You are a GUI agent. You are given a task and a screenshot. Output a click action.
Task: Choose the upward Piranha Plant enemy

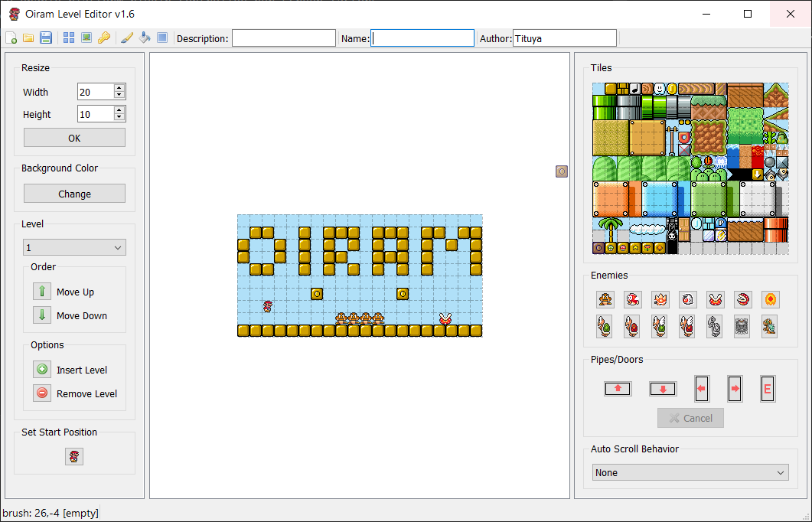(716, 299)
